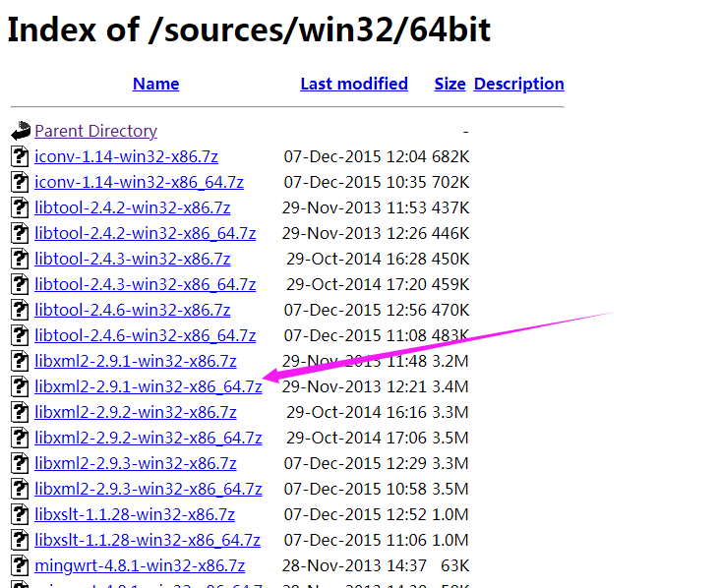
Task: Click file icon beside libxslt-1.1.28-win32-x86_64.7z
Action: pyautogui.click(x=20, y=541)
